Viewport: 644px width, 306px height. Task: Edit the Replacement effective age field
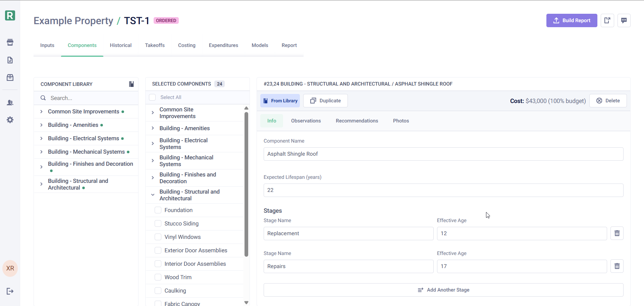522,234
